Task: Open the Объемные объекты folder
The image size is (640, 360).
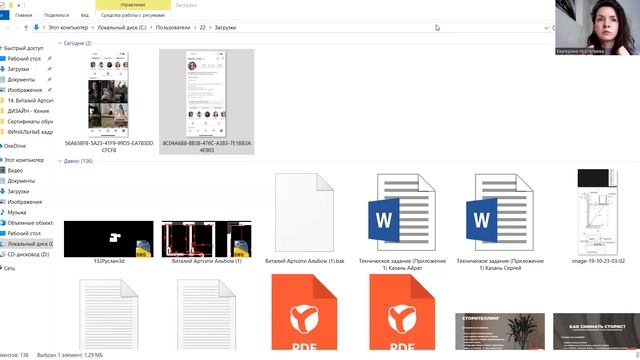Action: coord(30,223)
